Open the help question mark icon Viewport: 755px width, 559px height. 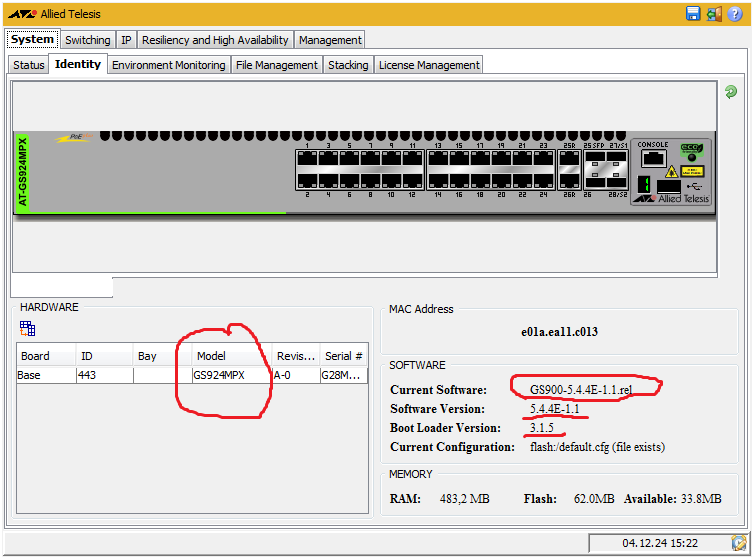coord(735,14)
